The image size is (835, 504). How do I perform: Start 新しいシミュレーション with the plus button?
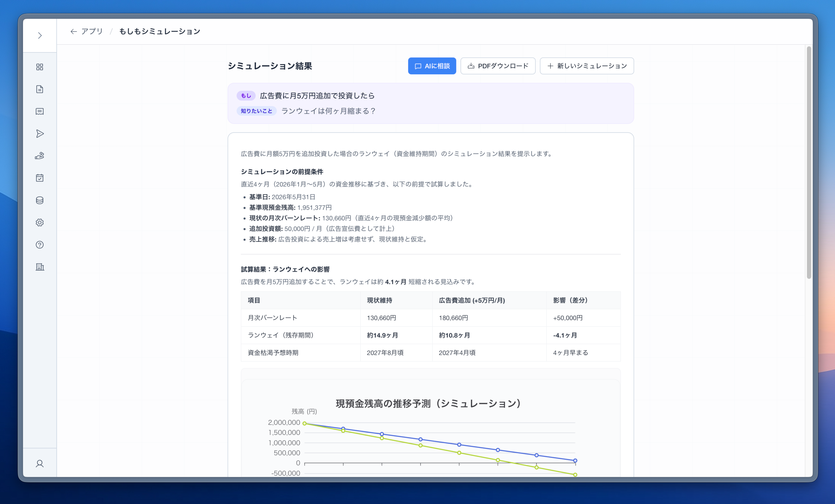click(x=587, y=66)
